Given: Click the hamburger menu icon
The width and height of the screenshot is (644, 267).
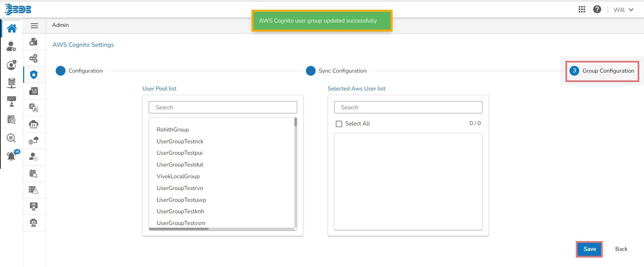Looking at the screenshot, I should 34,26.
